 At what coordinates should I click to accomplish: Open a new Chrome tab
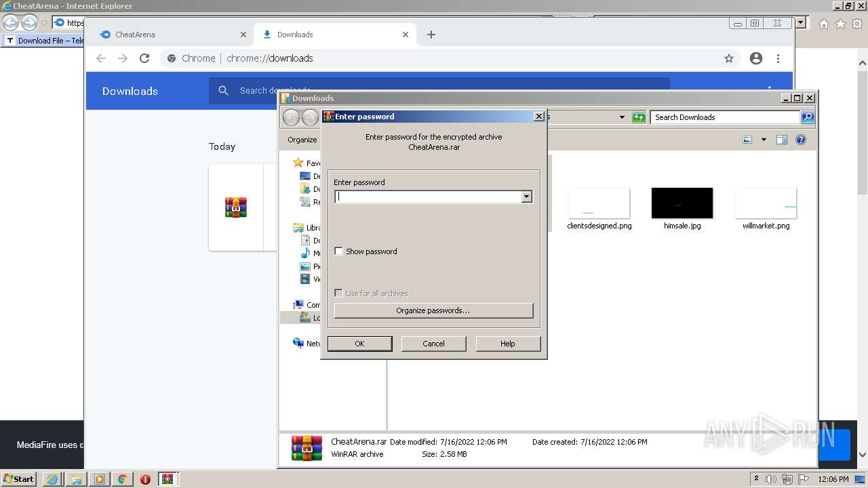431,35
